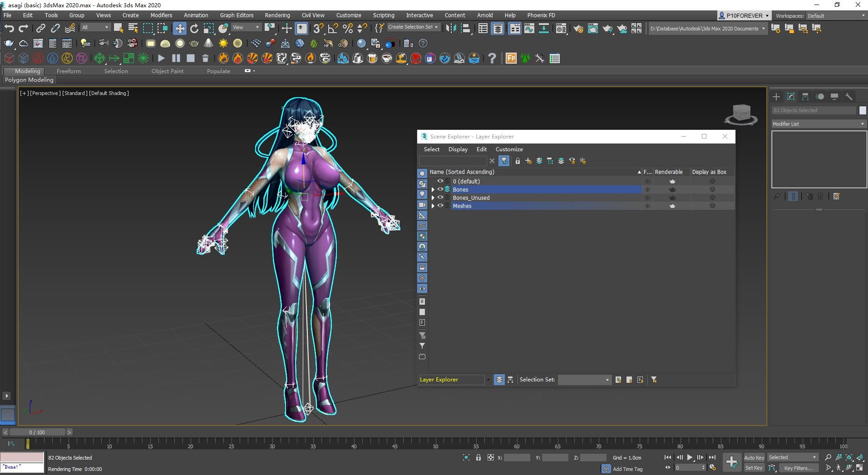Click the Play Animation button

690,457
